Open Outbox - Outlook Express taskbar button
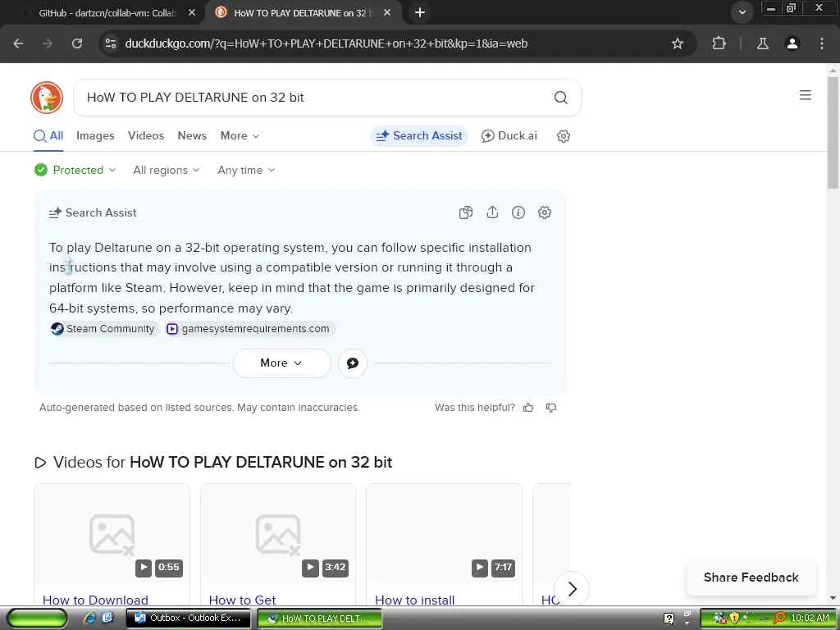 189,619
